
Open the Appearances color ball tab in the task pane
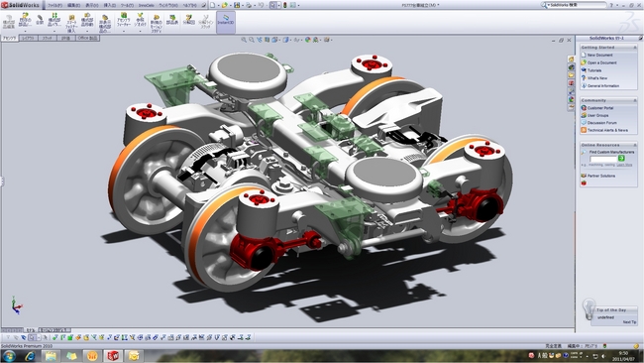pos(572,99)
